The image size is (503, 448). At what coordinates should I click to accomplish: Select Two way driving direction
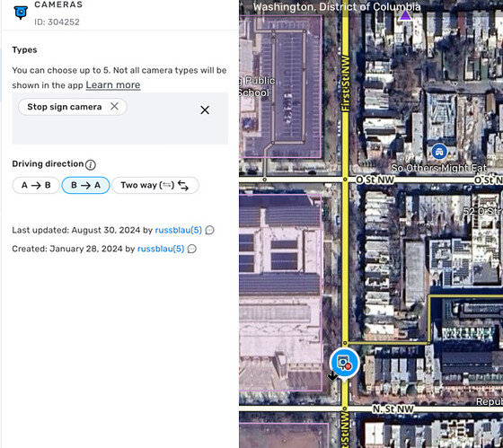coord(155,185)
